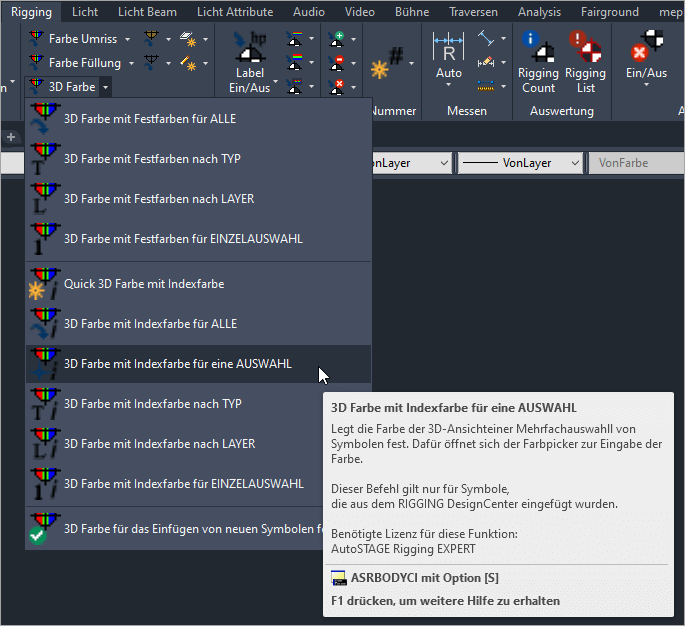Viewport: 685px width, 626px height.
Task: Open the Analysis tab
Action: point(539,12)
